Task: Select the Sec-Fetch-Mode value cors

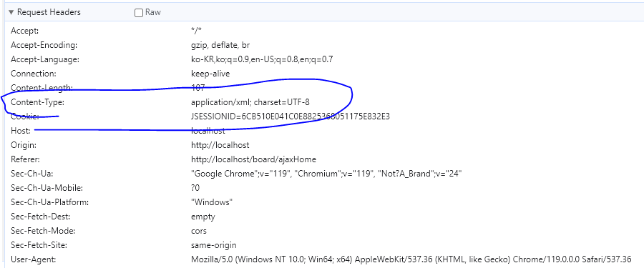Action: (x=199, y=231)
